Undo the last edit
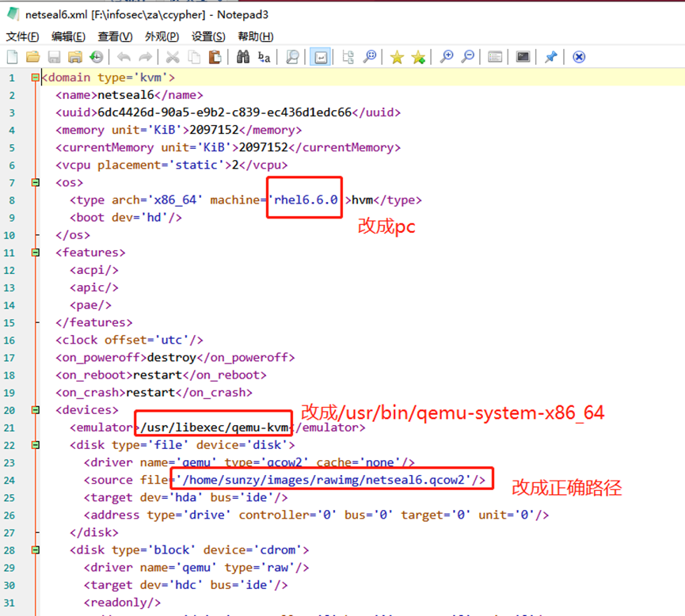The height and width of the screenshot is (616, 685). tap(124, 57)
